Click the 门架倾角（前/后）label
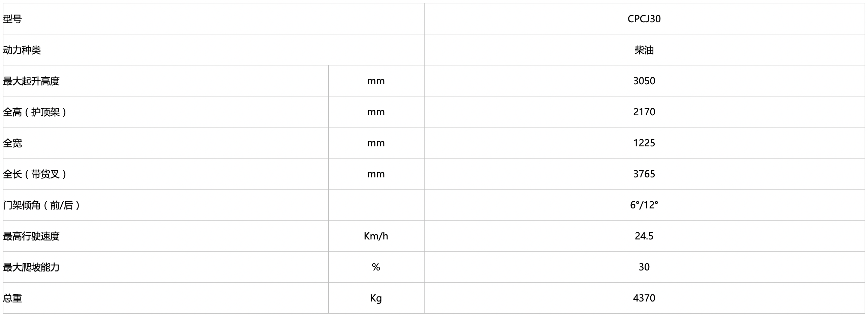 pyautogui.click(x=41, y=205)
